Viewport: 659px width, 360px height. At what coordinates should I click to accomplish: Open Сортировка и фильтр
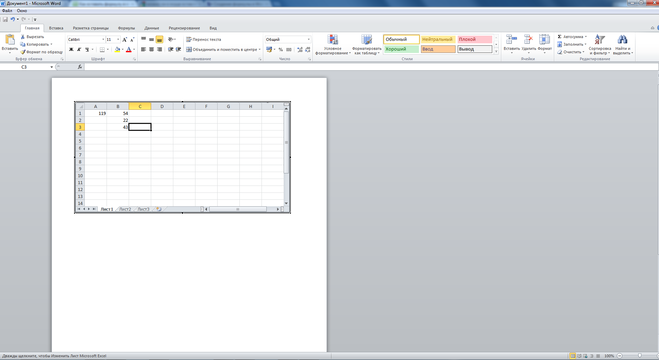coord(600,40)
